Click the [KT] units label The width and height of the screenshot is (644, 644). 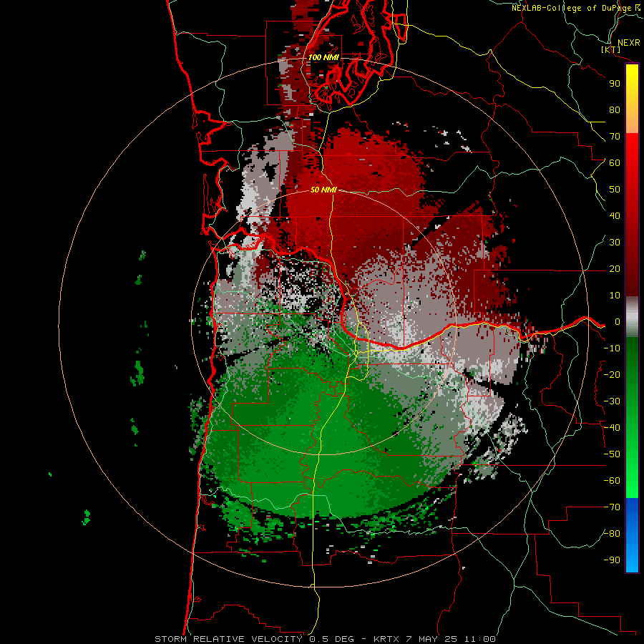pyautogui.click(x=611, y=49)
